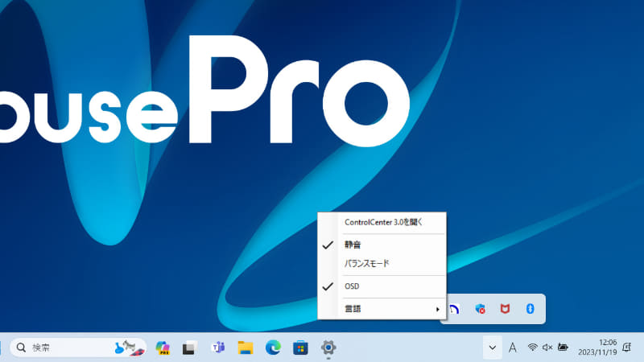Expand the 言語 language submenu

click(382, 309)
